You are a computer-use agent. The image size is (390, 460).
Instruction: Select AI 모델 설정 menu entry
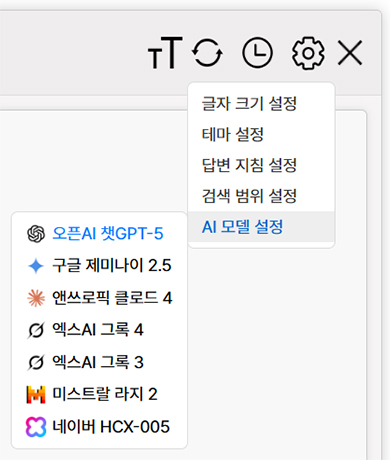tap(261, 227)
